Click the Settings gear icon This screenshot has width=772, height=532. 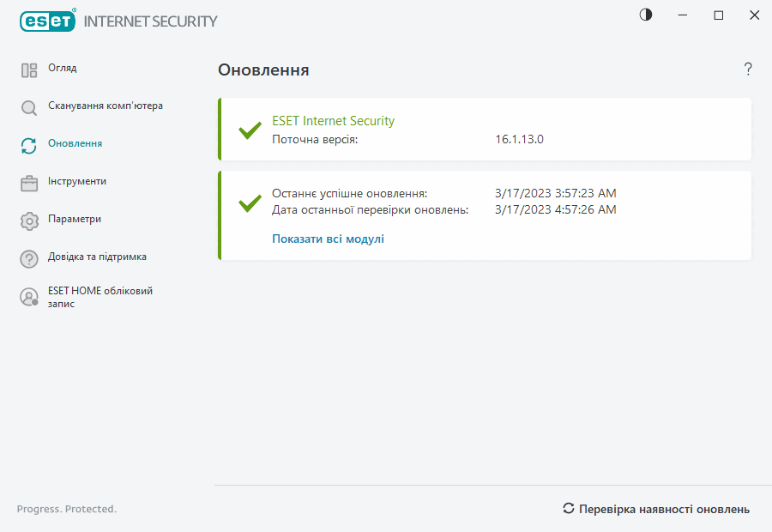pyautogui.click(x=29, y=221)
